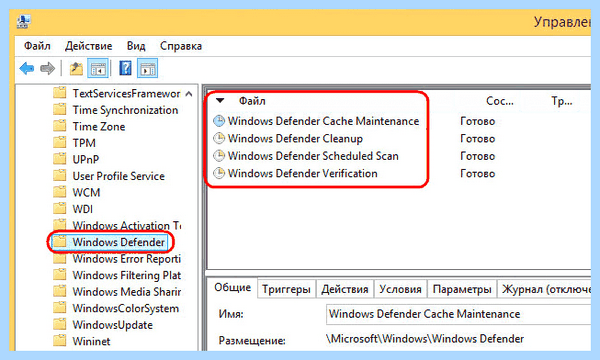Image resolution: width=600 pixels, height=360 pixels.
Task: Select the User Profile Service folder
Action: tap(119, 176)
